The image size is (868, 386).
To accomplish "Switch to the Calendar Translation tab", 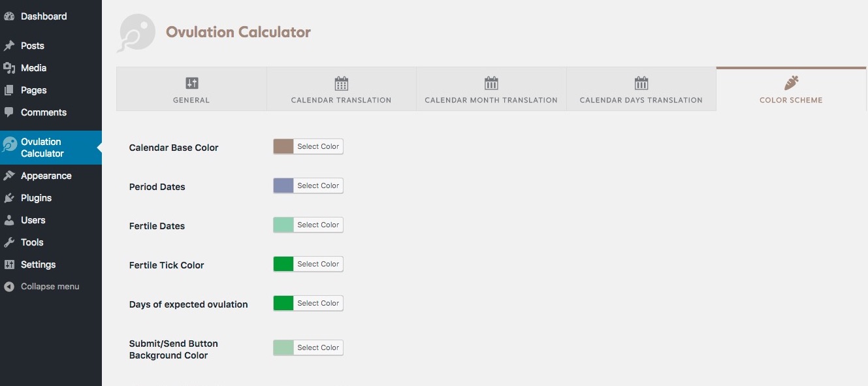I will pyautogui.click(x=342, y=89).
